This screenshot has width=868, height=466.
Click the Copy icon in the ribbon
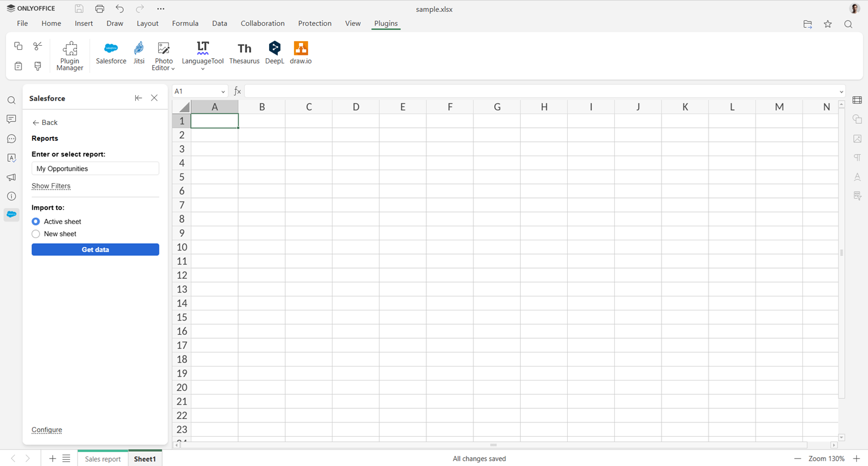(18, 46)
